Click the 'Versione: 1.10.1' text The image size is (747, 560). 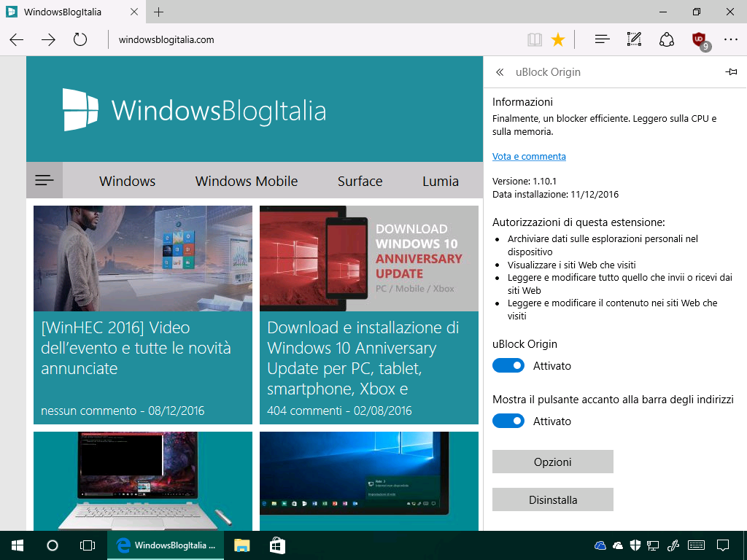(524, 181)
